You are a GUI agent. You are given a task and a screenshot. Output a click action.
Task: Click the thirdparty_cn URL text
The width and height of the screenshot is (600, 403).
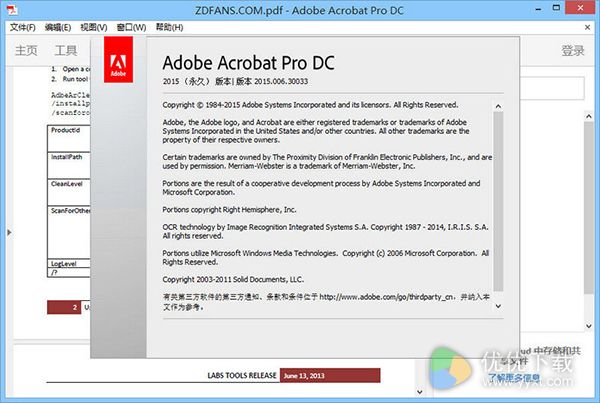387,297
